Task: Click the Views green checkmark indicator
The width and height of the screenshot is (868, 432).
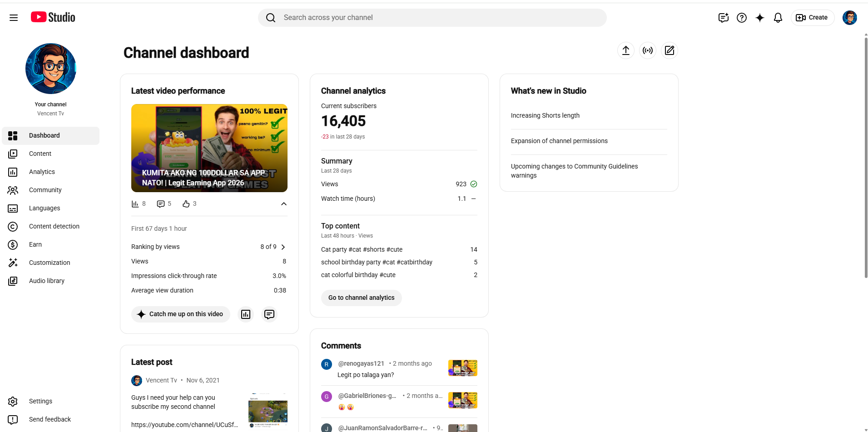Action: [474, 184]
